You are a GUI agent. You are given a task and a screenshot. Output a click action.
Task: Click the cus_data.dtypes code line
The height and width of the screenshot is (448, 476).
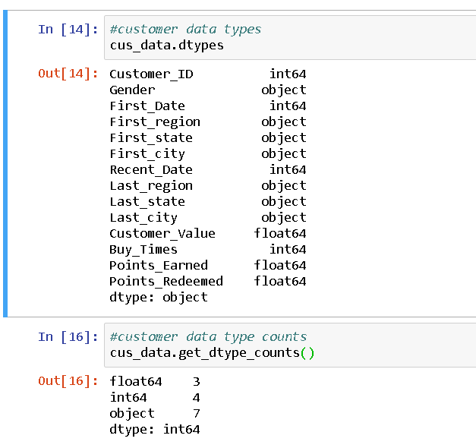point(167,46)
